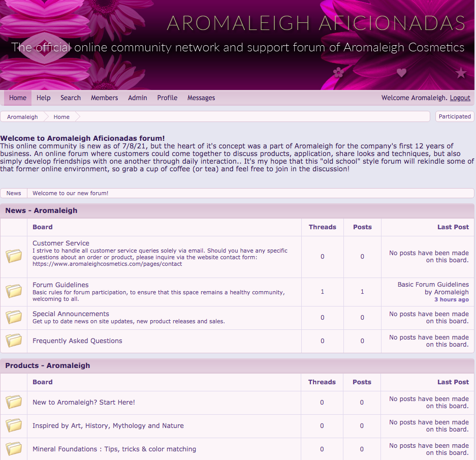Open Inspired by Art, History, Mythology board
Screen dimensions: 476x460
coord(108,425)
